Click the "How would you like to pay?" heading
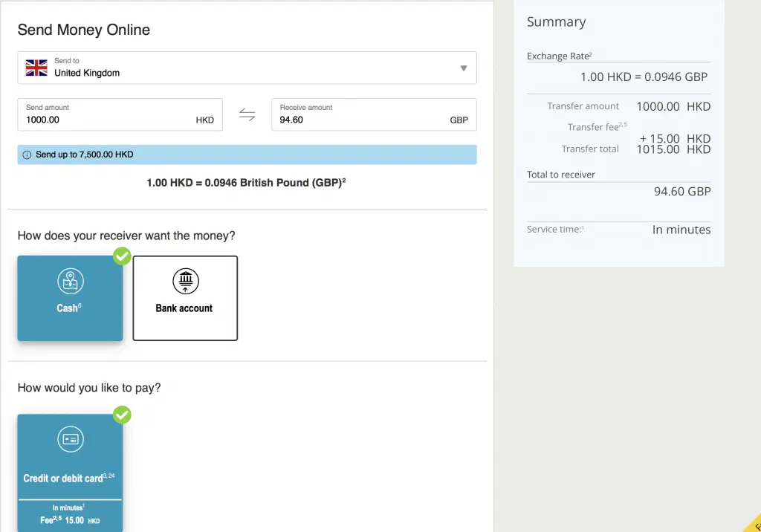Image resolution: width=761 pixels, height=532 pixels. pos(89,388)
